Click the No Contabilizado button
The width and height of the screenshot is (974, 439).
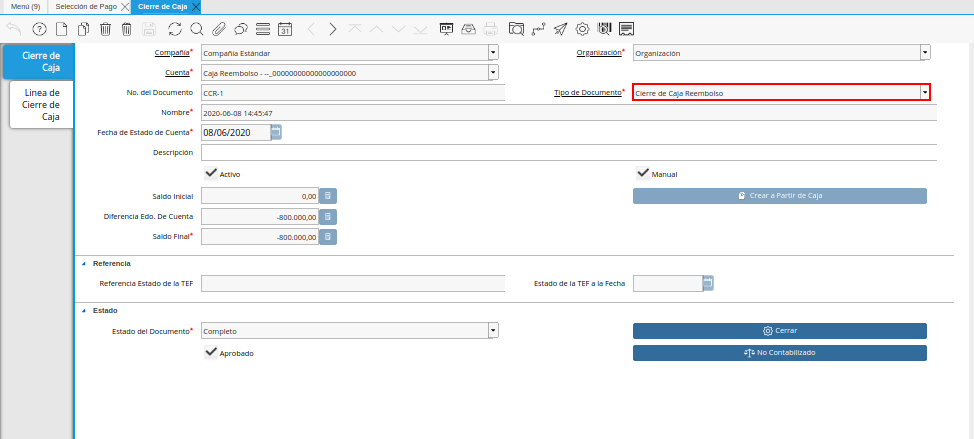coord(779,353)
